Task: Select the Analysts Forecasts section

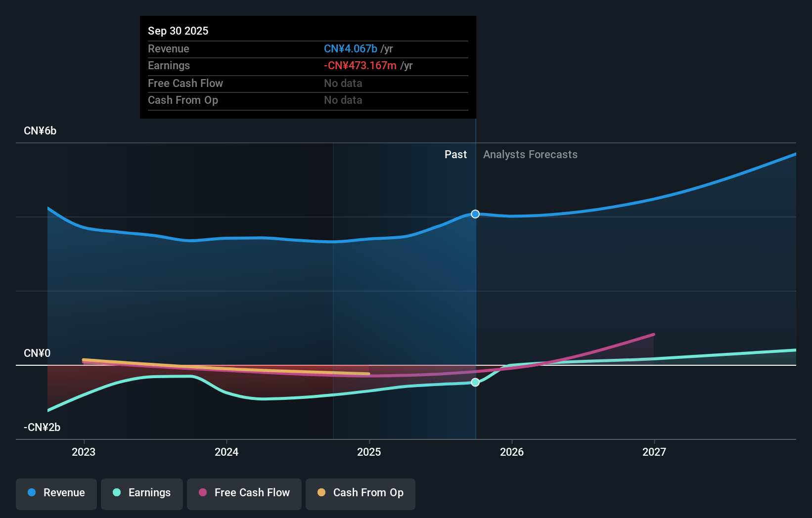Action: 530,154
